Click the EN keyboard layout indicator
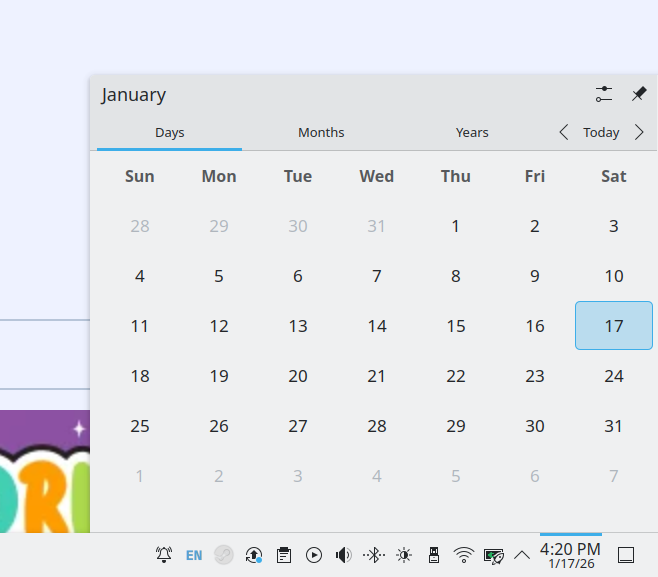 tap(194, 555)
